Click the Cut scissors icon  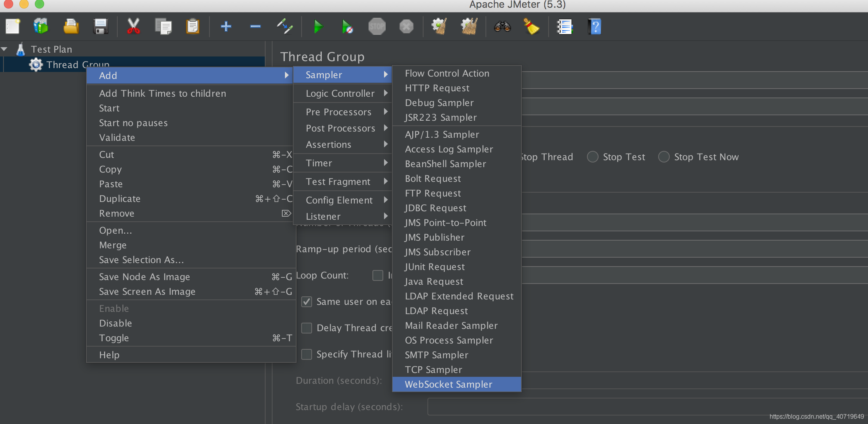click(133, 27)
